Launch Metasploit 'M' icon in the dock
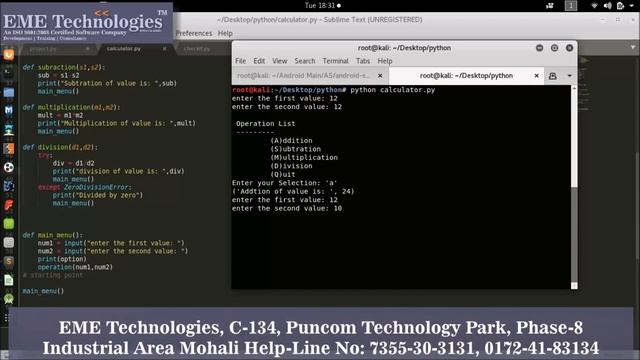Screen dimensions: 640x360 pyautogui.click(x=9, y=111)
